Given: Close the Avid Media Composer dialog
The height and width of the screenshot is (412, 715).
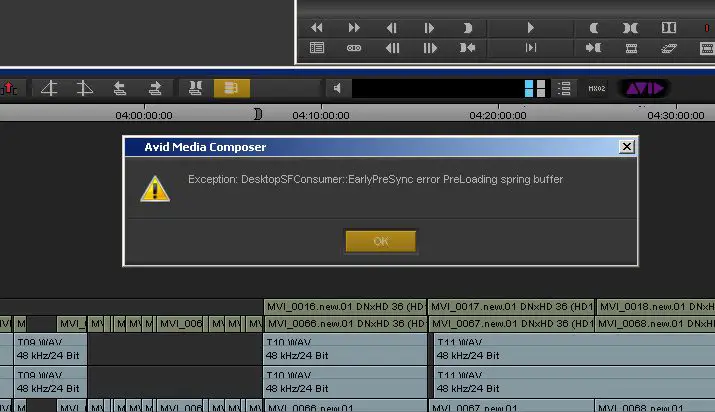Looking at the screenshot, I should [627, 147].
